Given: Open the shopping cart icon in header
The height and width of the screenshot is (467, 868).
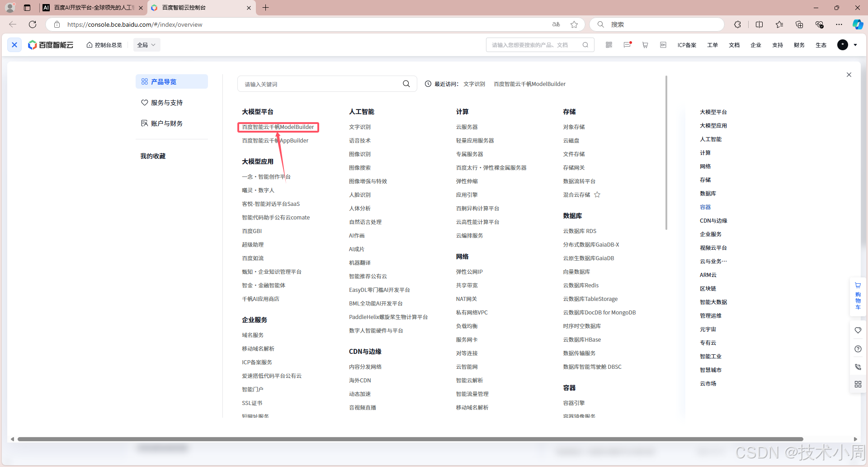Looking at the screenshot, I should (x=645, y=45).
